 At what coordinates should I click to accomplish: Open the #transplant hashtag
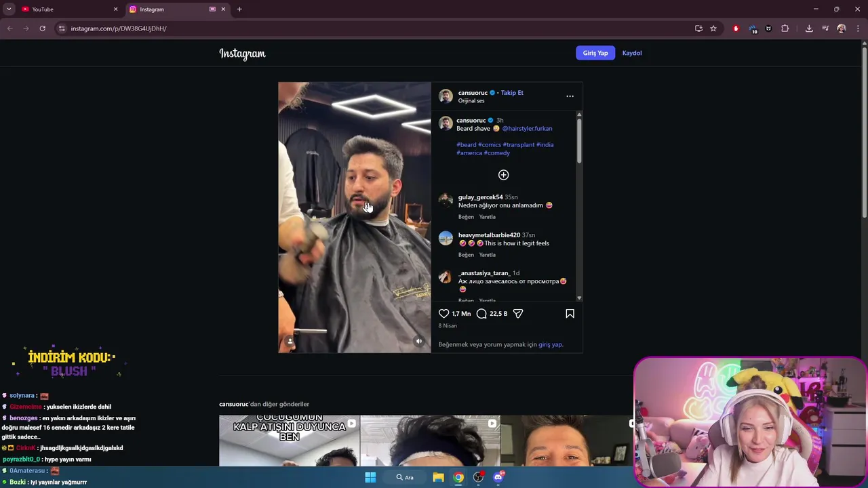tap(519, 145)
